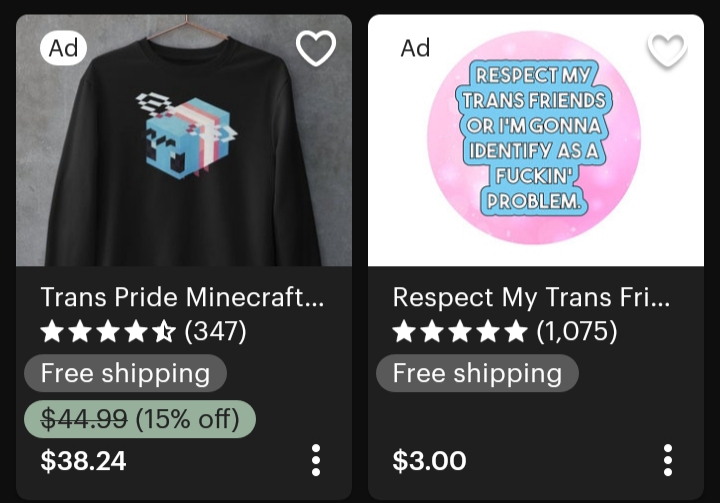
Task: Click the $44.99 (15% off) discount badge
Action: coord(140,419)
